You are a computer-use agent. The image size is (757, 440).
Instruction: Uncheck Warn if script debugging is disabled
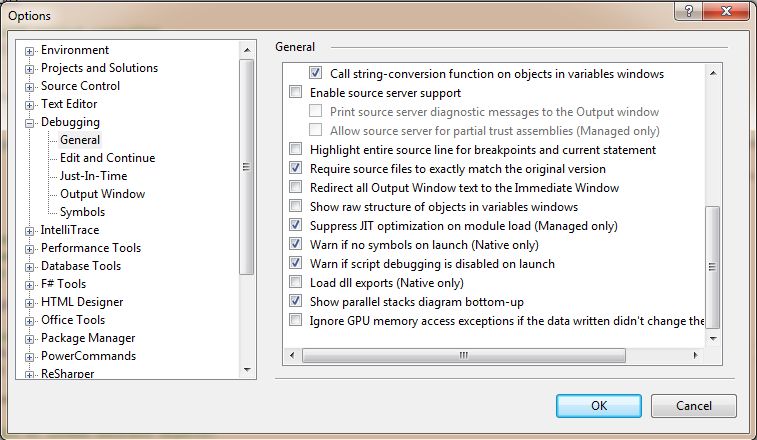(295, 263)
